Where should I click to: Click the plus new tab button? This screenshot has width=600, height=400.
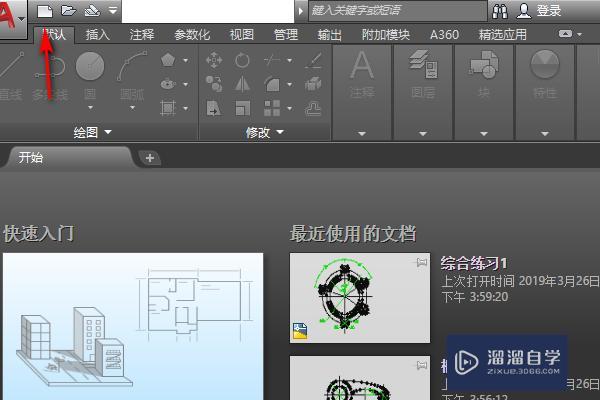[x=150, y=158]
